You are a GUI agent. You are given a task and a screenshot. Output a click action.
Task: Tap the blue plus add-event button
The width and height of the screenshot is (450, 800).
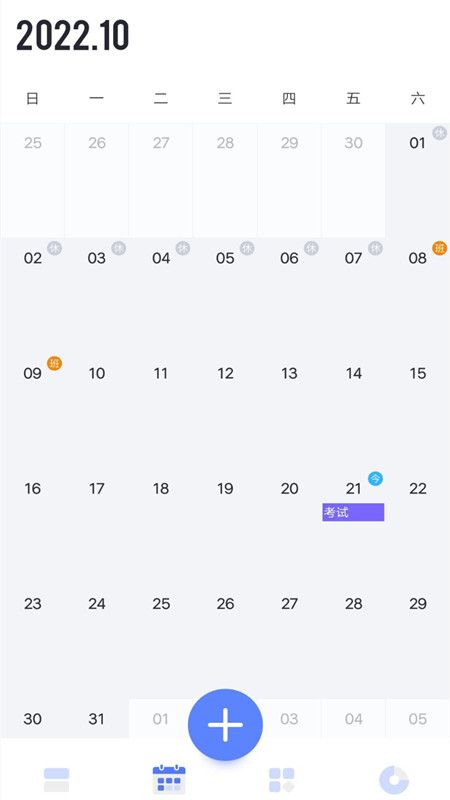click(225, 724)
